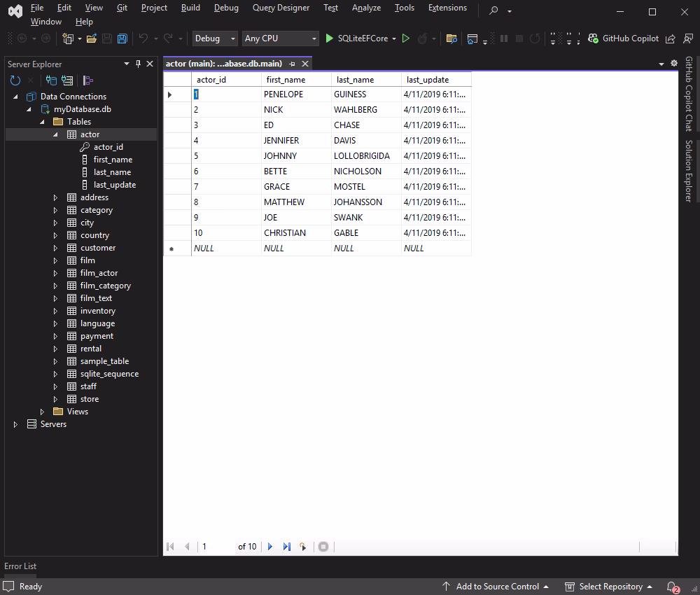The width and height of the screenshot is (700, 595).
Task: Open the Query Designer menu
Action: [x=281, y=8]
